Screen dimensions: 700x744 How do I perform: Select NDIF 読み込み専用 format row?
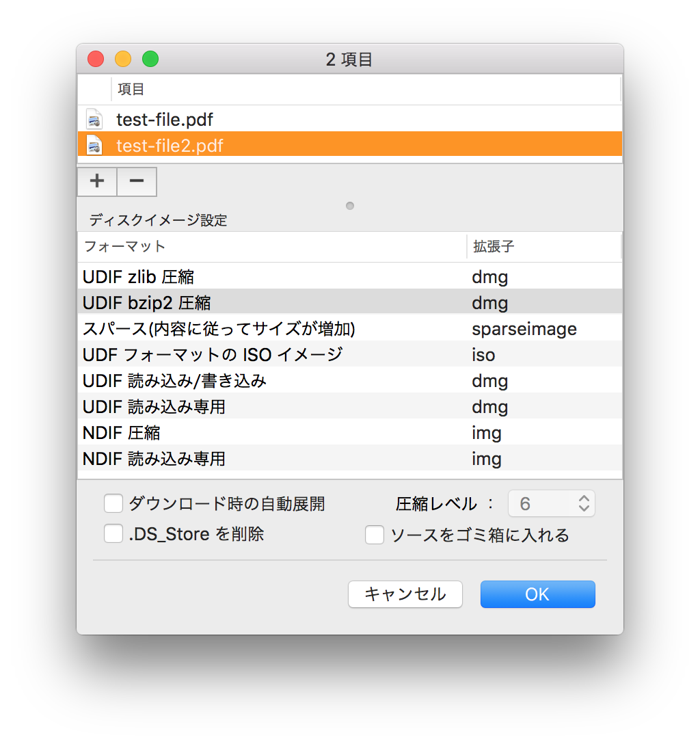[x=273, y=459]
